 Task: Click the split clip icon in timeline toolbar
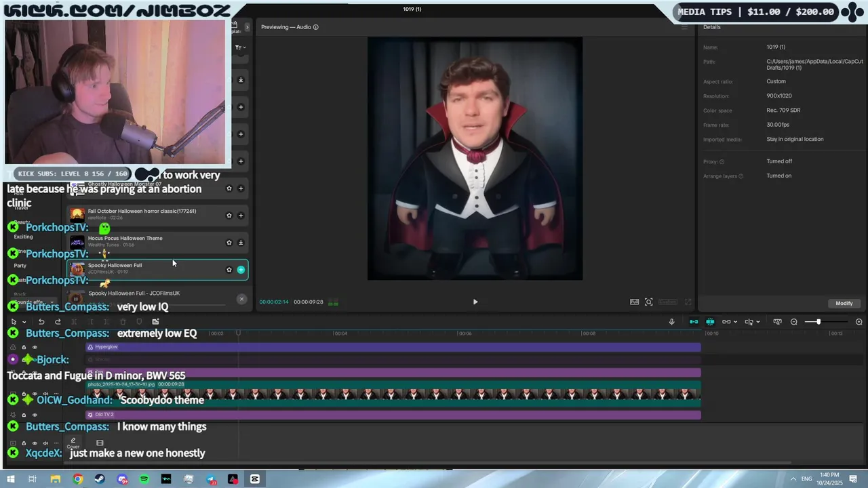(x=74, y=321)
